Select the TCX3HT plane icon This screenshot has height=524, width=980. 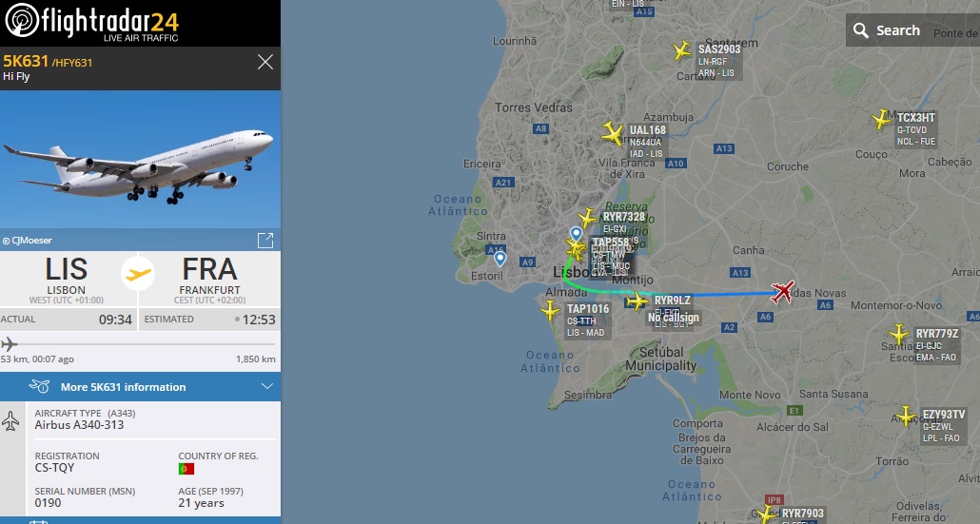(x=881, y=119)
